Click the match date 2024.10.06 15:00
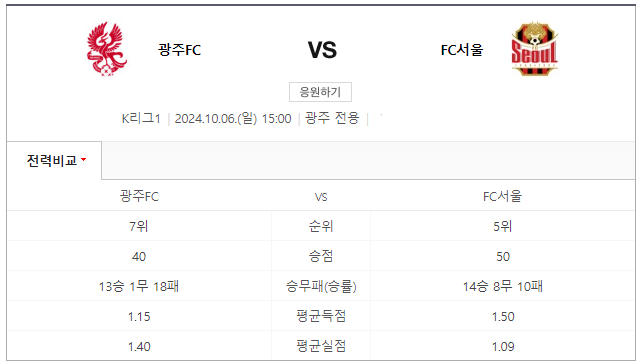Image resolution: width=644 pixels, height=364 pixels. pos(233,118)
